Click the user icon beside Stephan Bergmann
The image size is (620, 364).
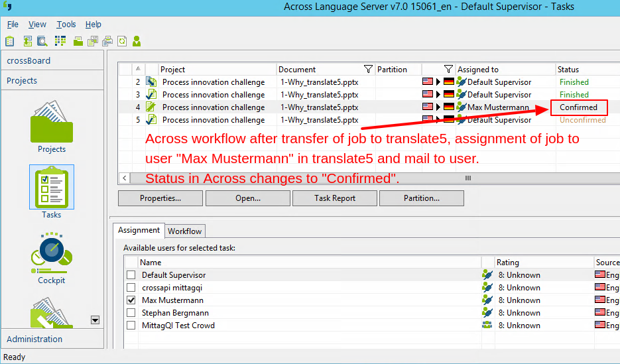tap(487, 313)
